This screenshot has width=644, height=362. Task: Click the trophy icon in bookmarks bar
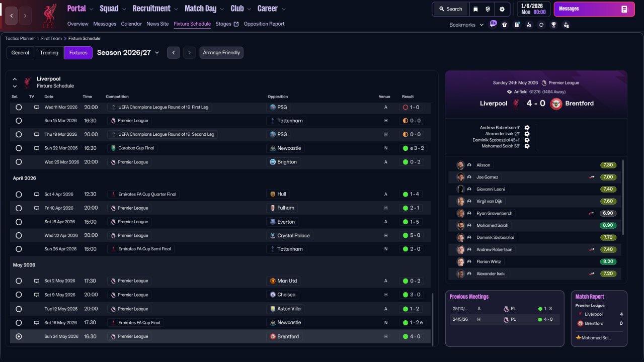(x=553, y=25)
